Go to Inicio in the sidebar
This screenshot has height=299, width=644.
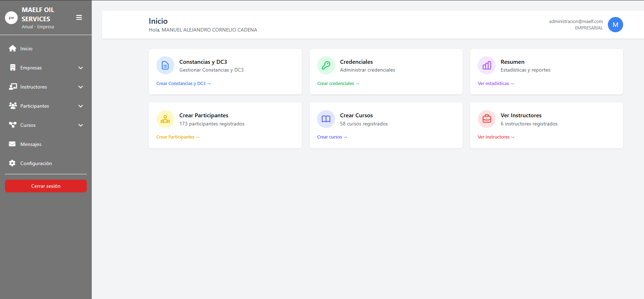click(x=26, y=49)
